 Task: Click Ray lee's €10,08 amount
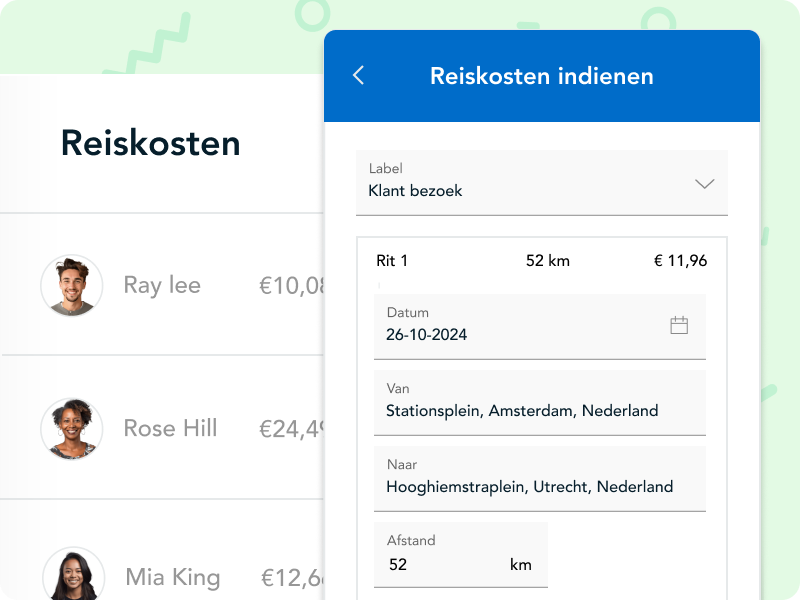[x=292, y=286]
